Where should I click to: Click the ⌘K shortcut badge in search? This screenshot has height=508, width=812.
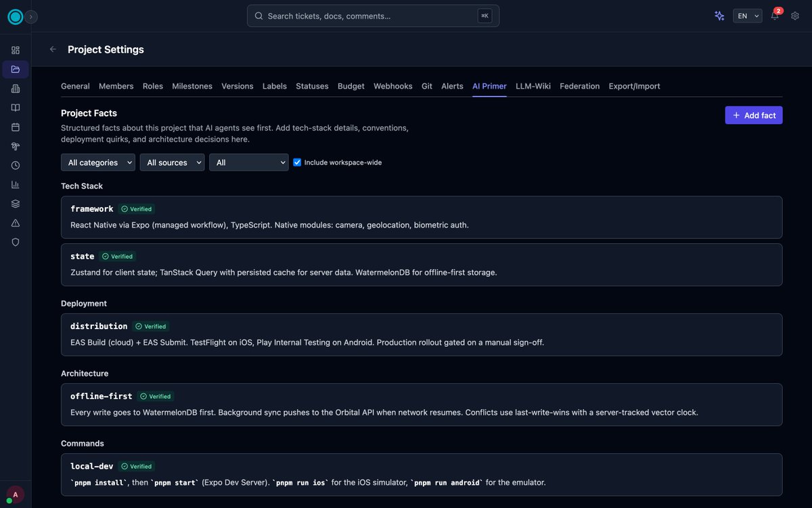[484, 16]
